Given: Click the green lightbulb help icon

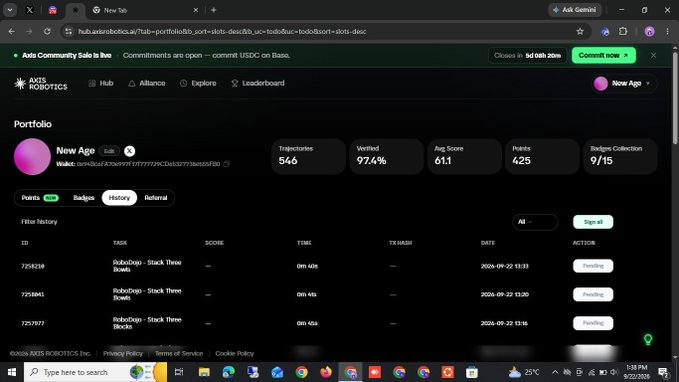Looking at the screenshot, I should [x=648, y=339].
